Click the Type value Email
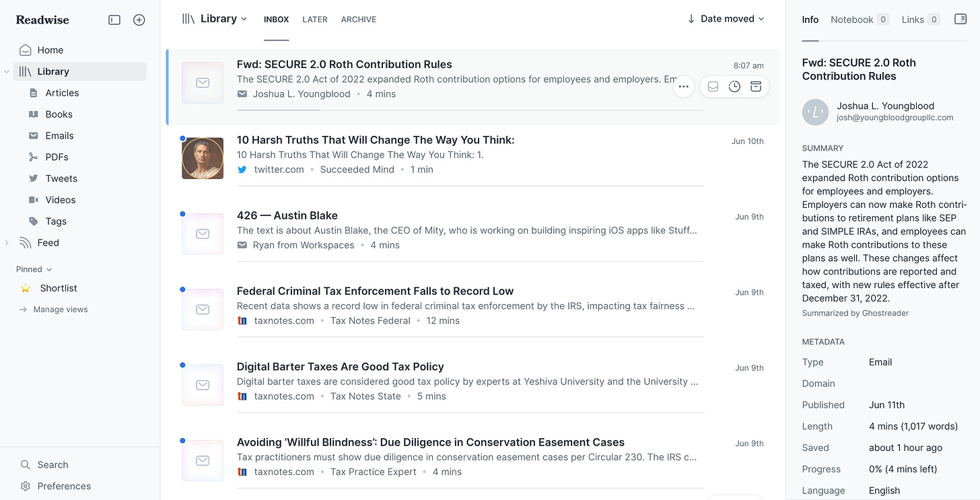 point(880,362)
